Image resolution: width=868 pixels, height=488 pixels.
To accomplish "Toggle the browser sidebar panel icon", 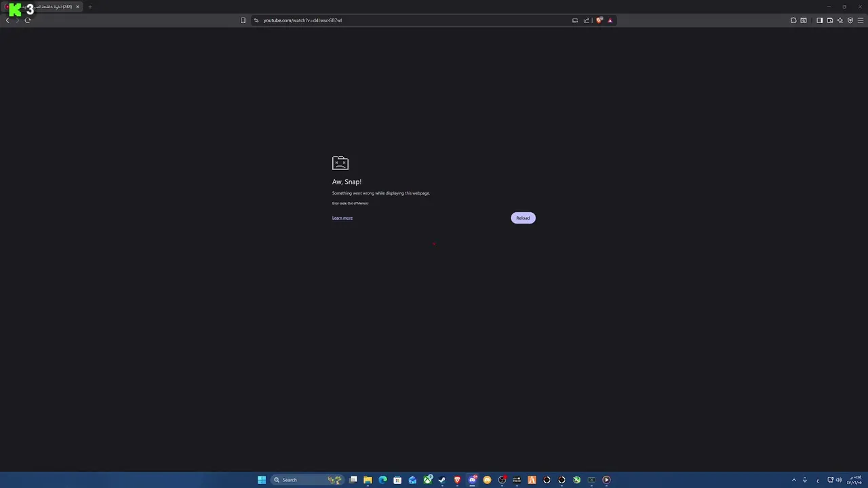I will pos(819,20).
